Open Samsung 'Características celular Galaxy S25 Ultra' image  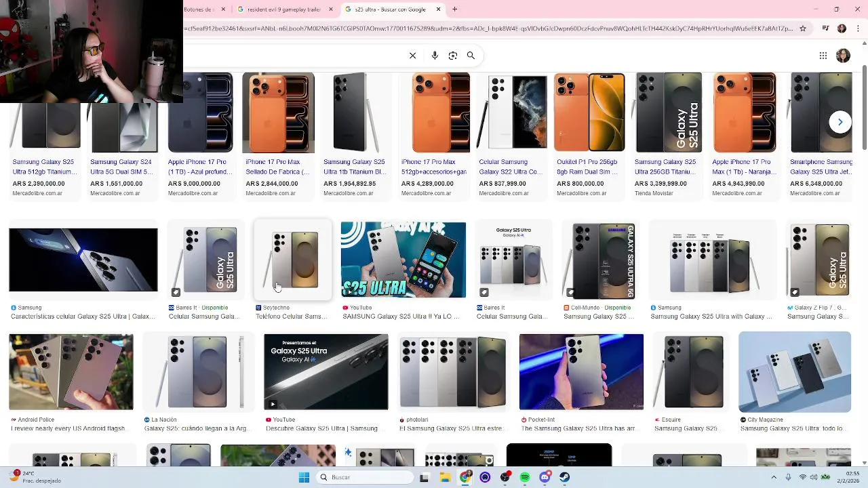click(x=83, y=260)
